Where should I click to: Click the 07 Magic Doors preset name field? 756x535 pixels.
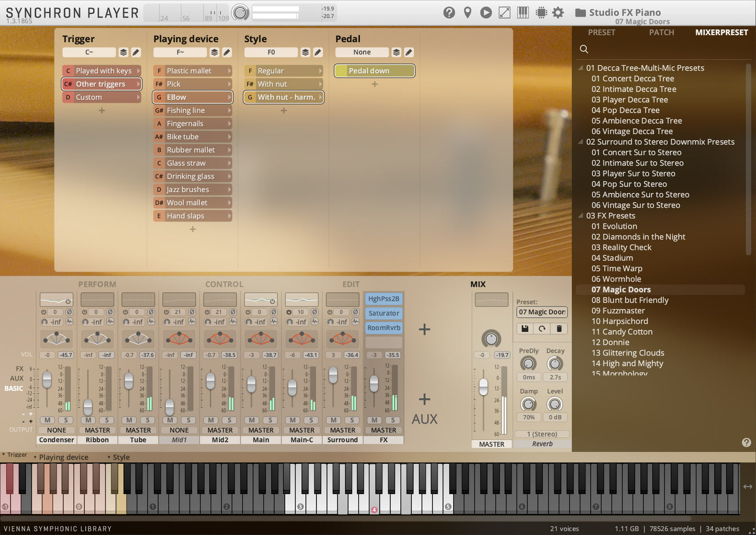coord(541,312)
